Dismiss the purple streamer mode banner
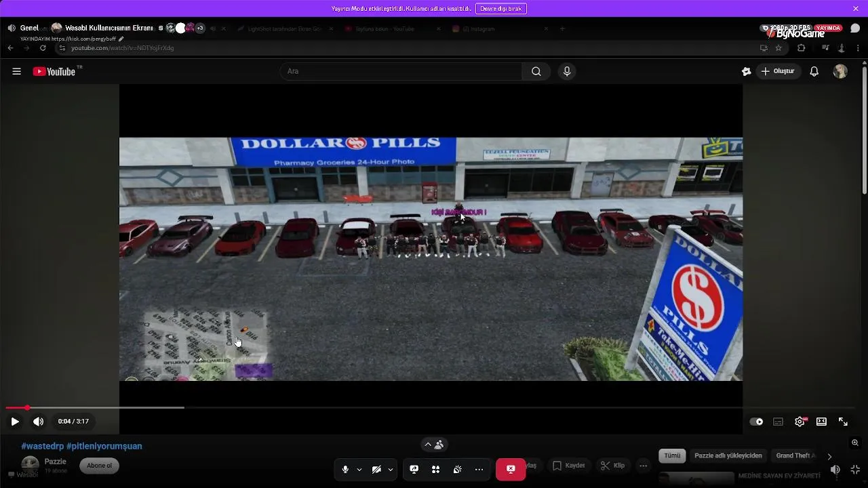 (x=856, y=8)
